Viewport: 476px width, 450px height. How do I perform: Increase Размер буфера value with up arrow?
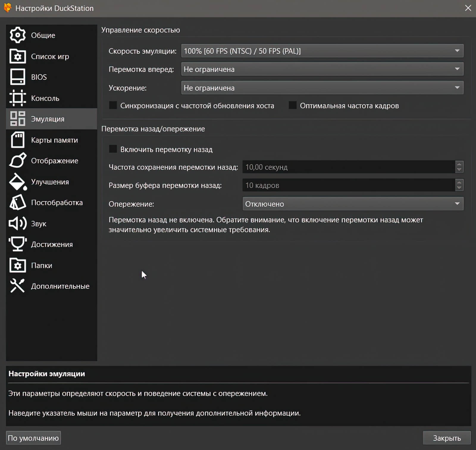(x=459, y=182)
